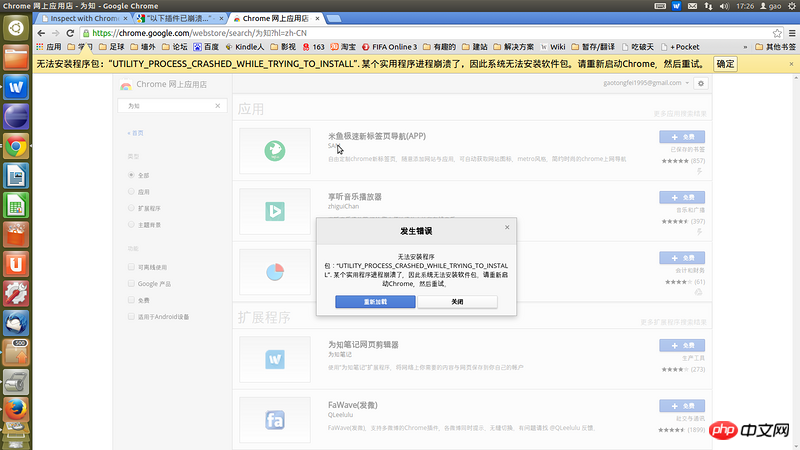Open the Ubuntu Dash home launcher
This screenshot has width=800, height=450.
coord(16,28)
